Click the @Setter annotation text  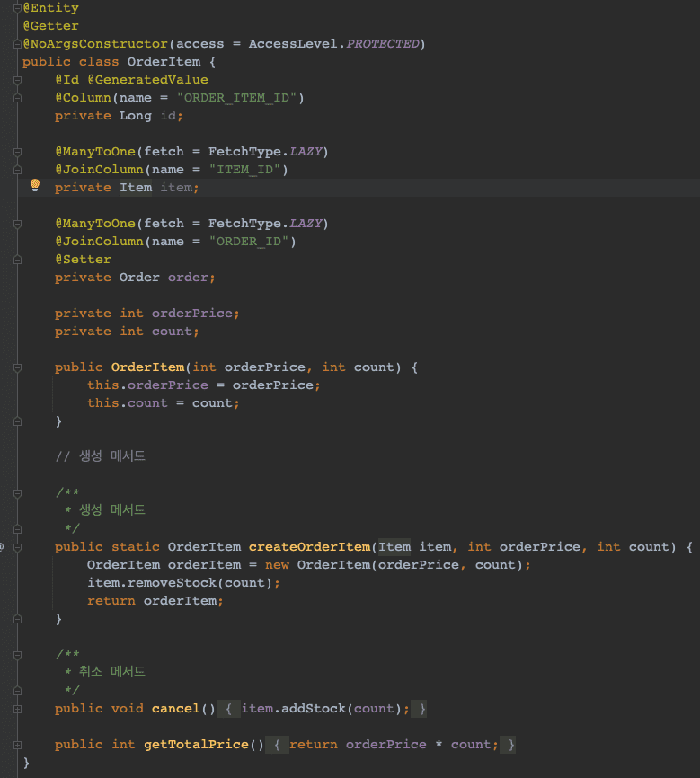point(83,260)
